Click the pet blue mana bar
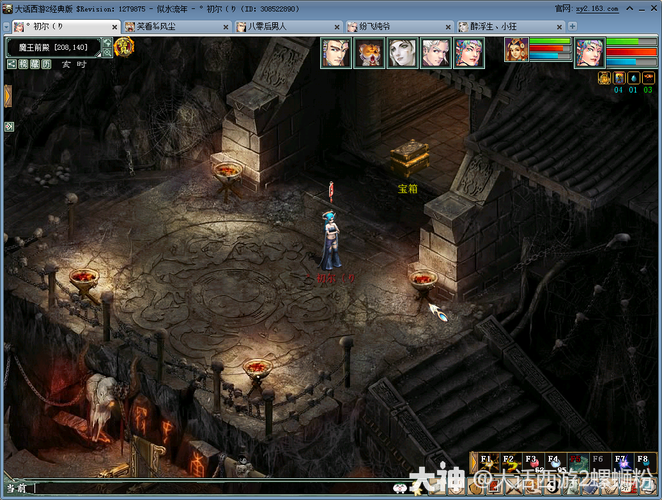The width and height of the screenshot is (662, 500). [x=551, y=55]
